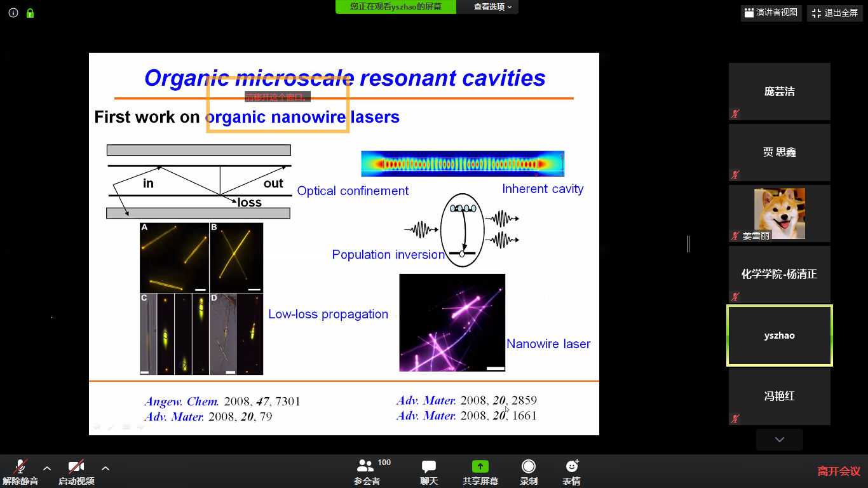Click the green screen sharing notification banner
Viewport: 868px width, 488px height.
397,7
